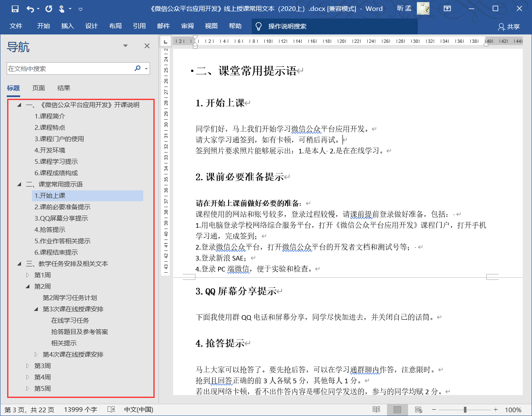This screenshot has height=416, width=532.
Task: Select the 邮件 ribbon tab
Action: [x=163, y=26]
